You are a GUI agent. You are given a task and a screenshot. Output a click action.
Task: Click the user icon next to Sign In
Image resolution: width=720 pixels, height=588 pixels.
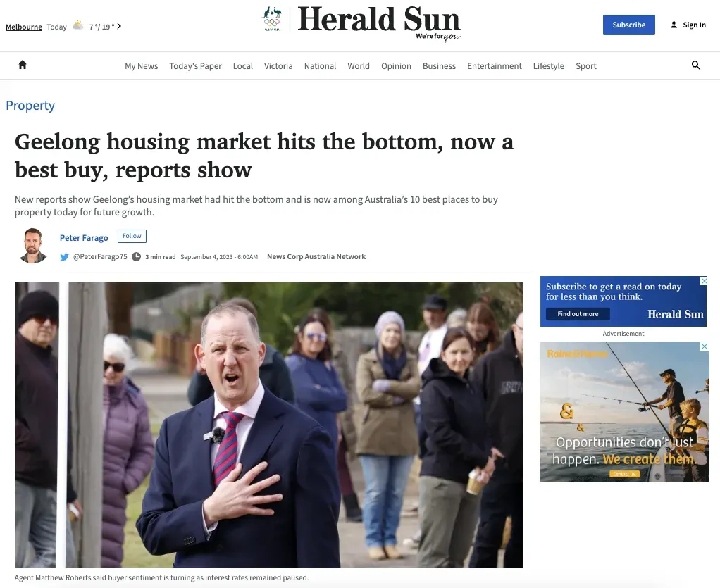pos(674,25)
